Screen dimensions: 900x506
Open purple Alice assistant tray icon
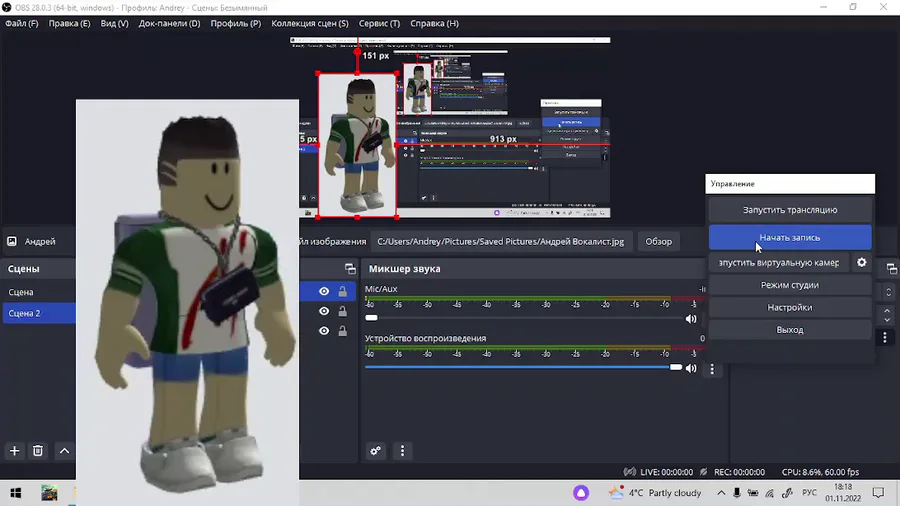581,493
